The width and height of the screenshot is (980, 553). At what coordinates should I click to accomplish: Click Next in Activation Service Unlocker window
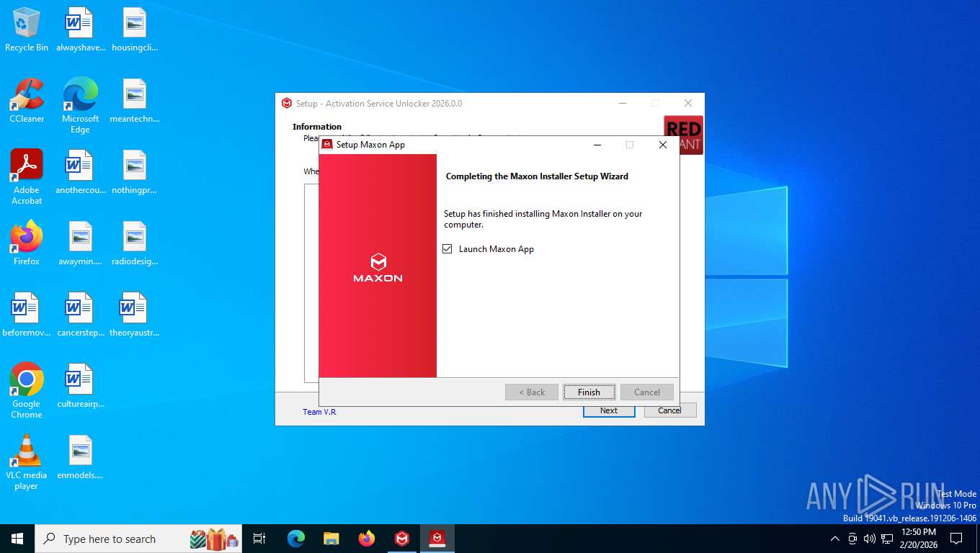click(609, 410)
